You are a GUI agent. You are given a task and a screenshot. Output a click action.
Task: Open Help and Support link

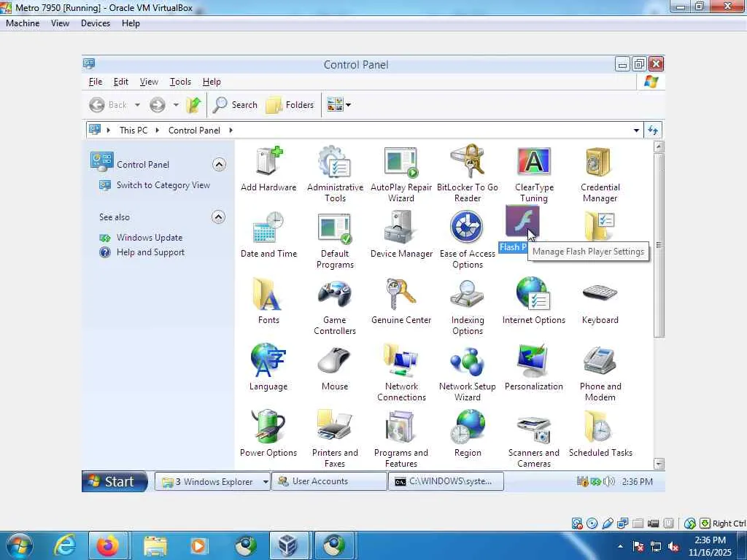[150, 252]
